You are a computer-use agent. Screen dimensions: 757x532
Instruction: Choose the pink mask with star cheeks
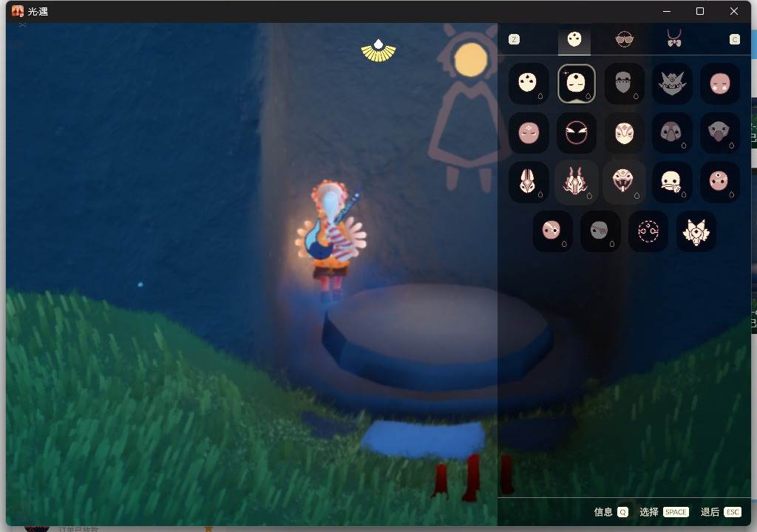coord(720,83)
